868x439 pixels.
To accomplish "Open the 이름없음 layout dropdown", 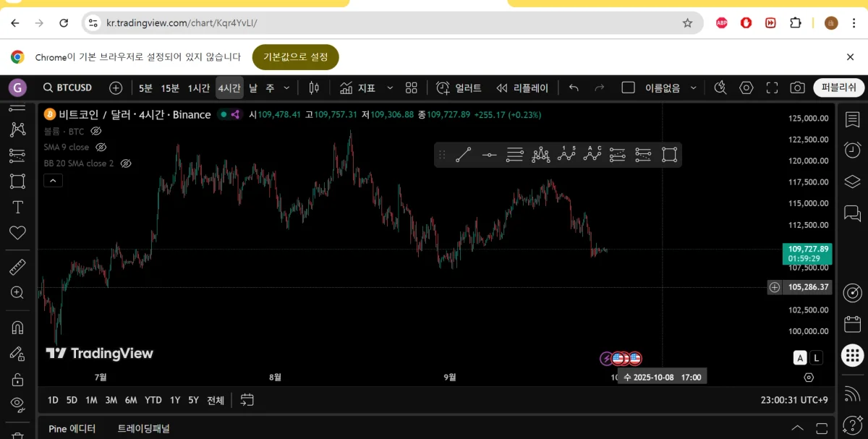I will 693,88.
